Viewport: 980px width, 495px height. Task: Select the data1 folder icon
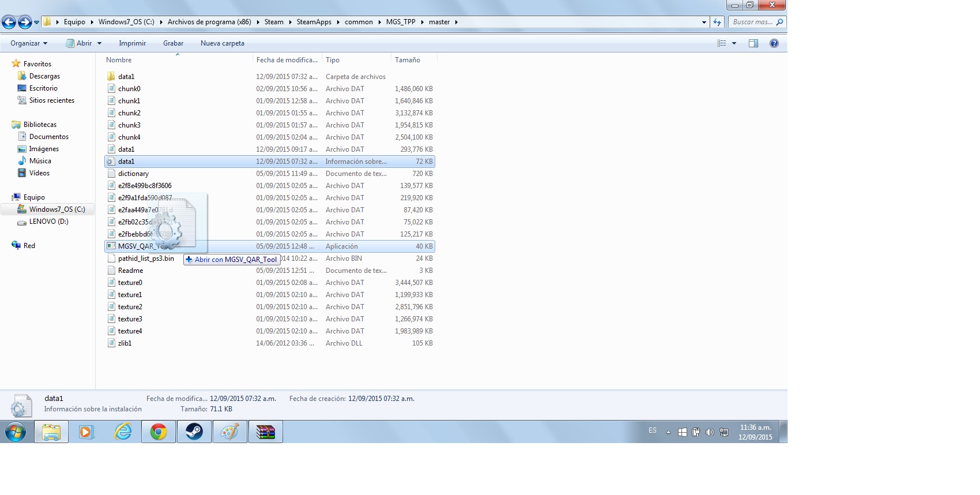pyautogui.click(x=111, y=77)
